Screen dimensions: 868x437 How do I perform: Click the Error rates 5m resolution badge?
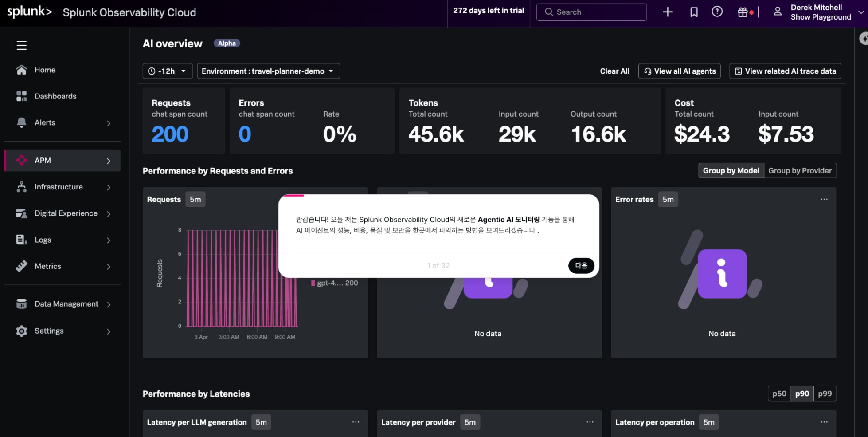[668, 200]
